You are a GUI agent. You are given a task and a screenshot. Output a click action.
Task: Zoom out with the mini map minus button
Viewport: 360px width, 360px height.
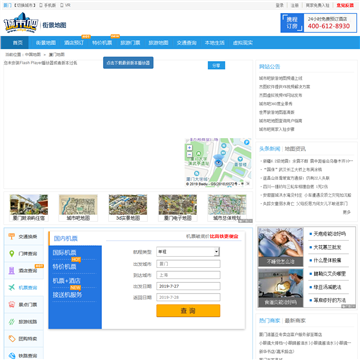tap(189, 154)
